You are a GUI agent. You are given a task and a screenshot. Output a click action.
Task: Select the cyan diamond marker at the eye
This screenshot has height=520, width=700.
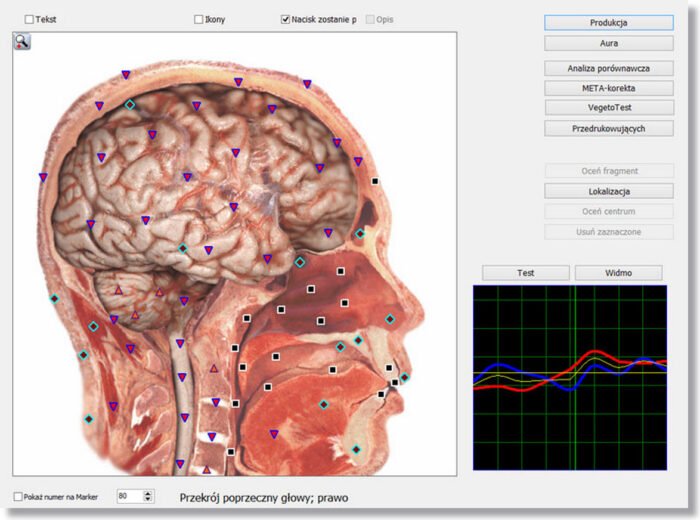coord(360,233)
